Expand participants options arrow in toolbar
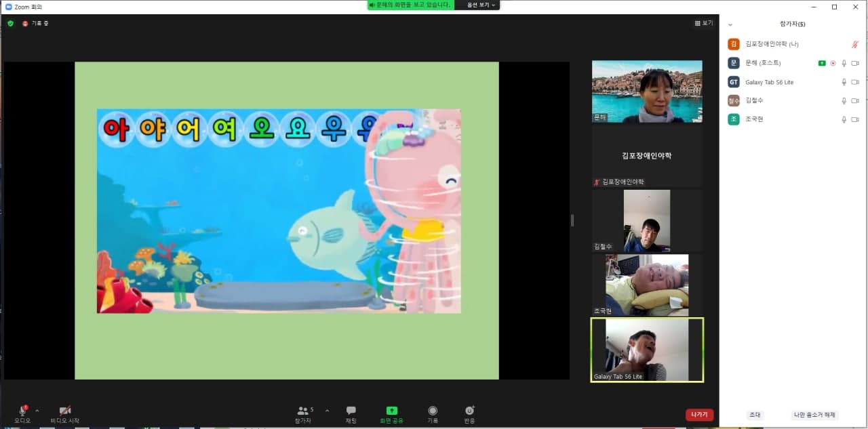868x429 pixels. click(327, 411)
